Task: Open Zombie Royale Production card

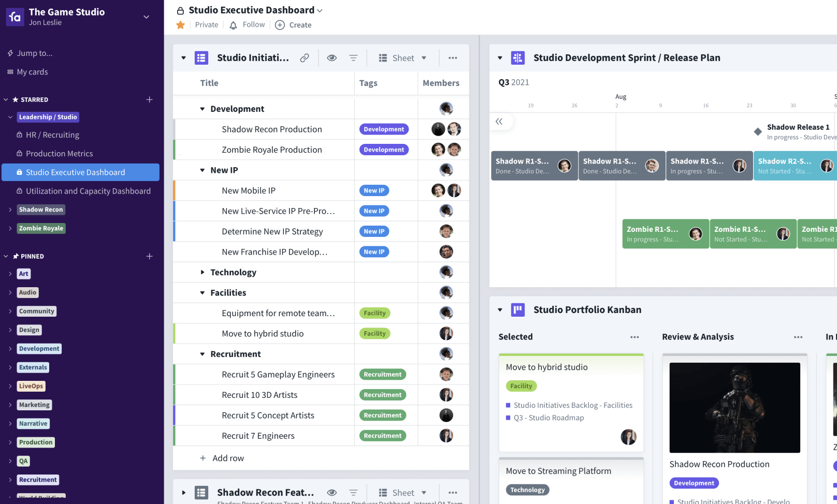Action: coord(272,150)
